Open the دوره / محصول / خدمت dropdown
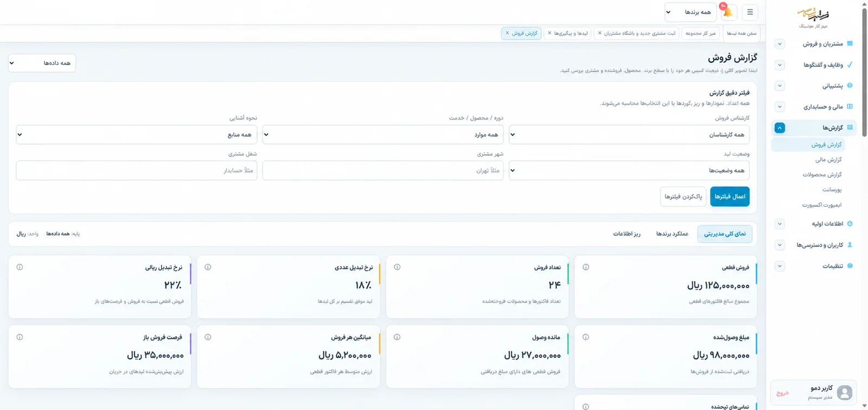This screenshot has height=410, width=868. pos(383,134)
